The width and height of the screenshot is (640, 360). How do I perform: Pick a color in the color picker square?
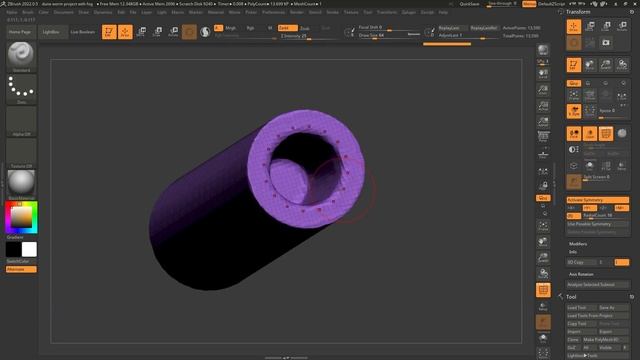click(21, 217)
